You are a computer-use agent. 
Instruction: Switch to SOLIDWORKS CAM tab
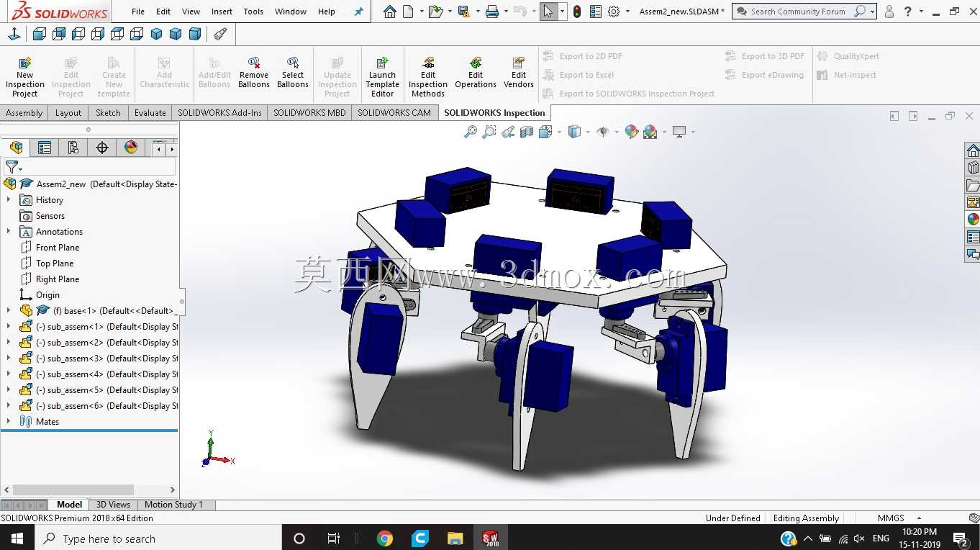(x=394, y=113)
